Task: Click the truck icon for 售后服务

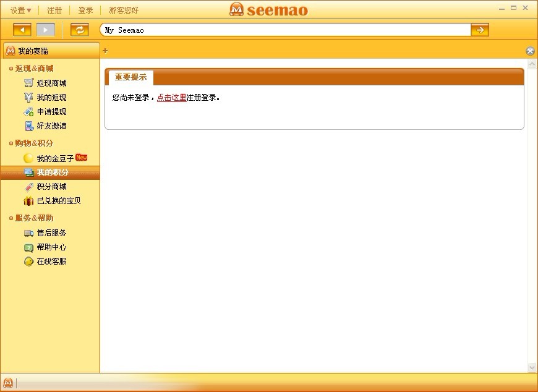Action: click(29, 233)
